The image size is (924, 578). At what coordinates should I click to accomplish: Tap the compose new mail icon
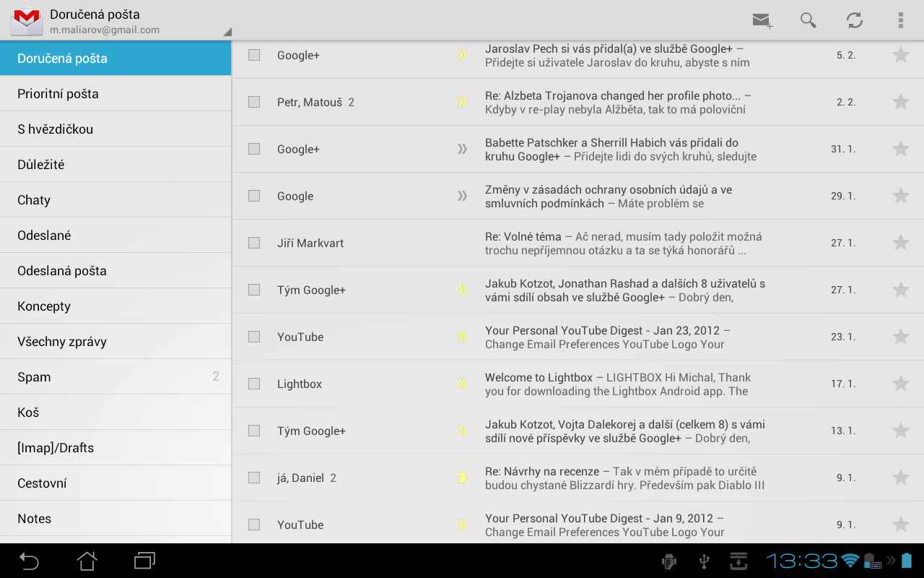762,20
